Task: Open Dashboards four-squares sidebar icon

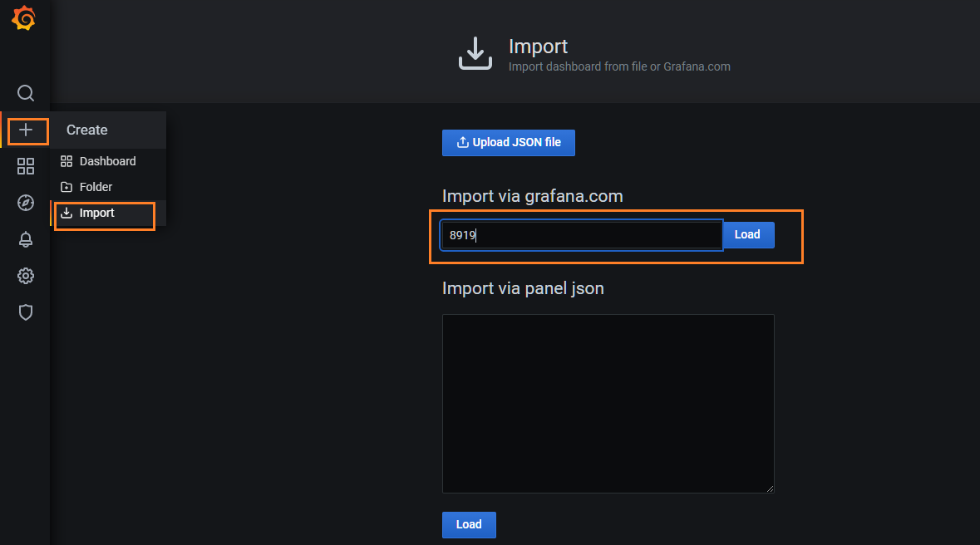Action: pos(26,166)
